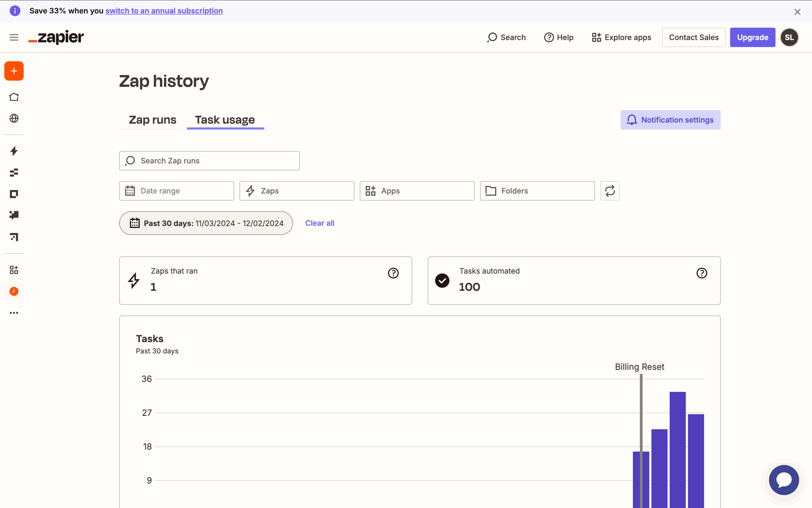
Task: Open SL account avatar menu
Action: tap(789, 37)
